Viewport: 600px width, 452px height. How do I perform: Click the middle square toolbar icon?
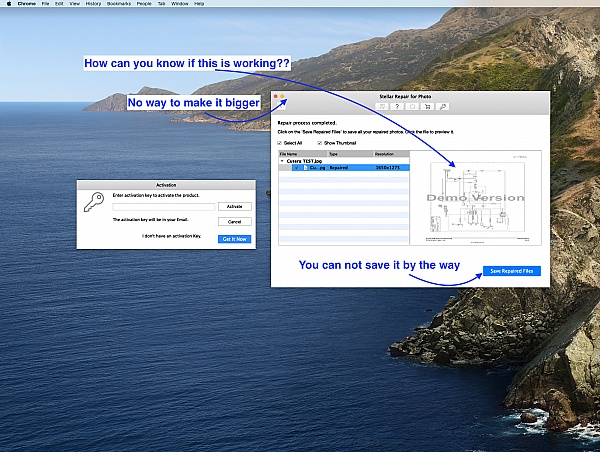pos(412,106)
